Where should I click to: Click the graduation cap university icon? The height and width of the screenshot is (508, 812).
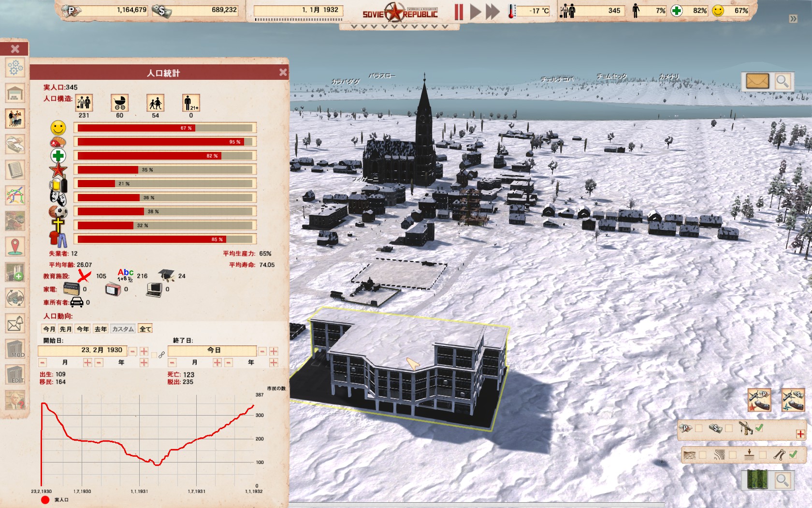[x=167, y=275]
